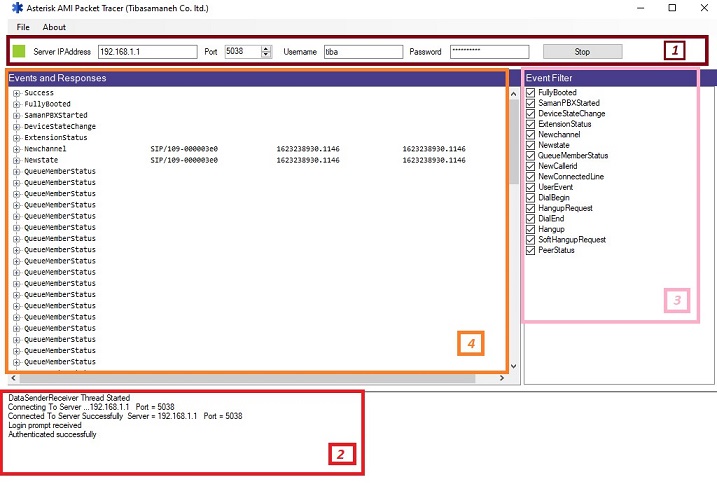Click the Password input field
The height and width of the screenshot is (503, 717).
(x=489, y=51)
